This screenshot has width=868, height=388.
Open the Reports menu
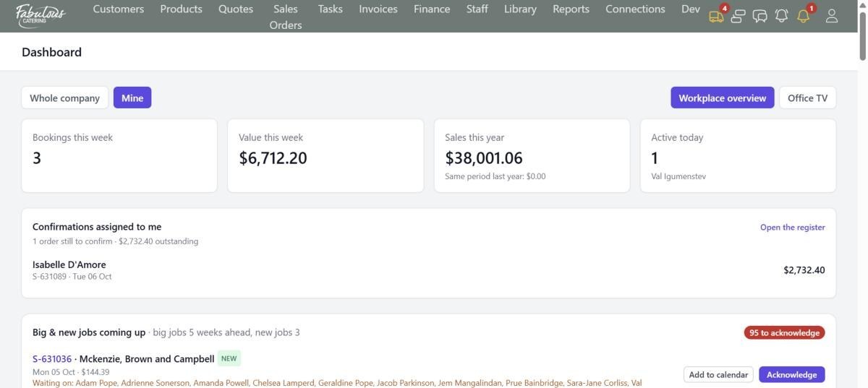click(x=571, y=9)
